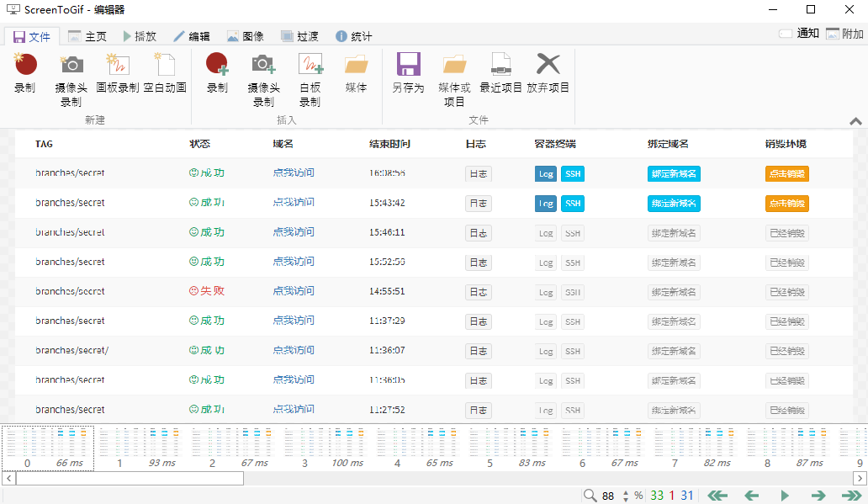Switch to the 编辑 ribbon tab

pyautogui.click(x=192, y=36)
